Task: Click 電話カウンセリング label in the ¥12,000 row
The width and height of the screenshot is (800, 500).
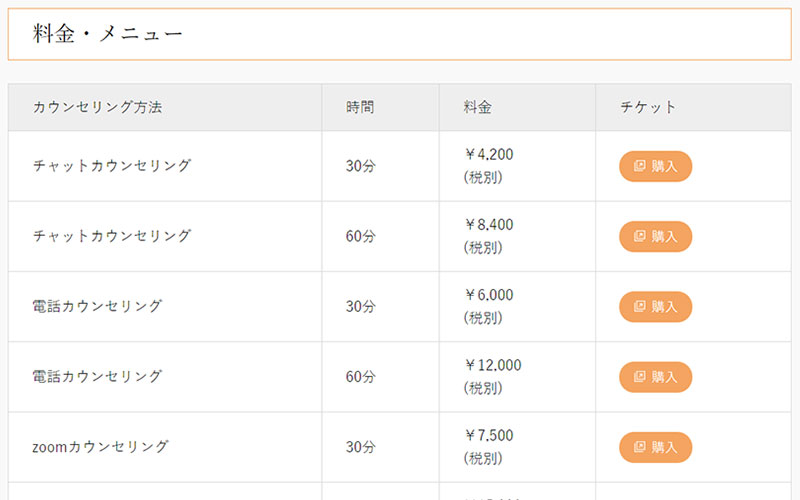Action: coord(97,376)
